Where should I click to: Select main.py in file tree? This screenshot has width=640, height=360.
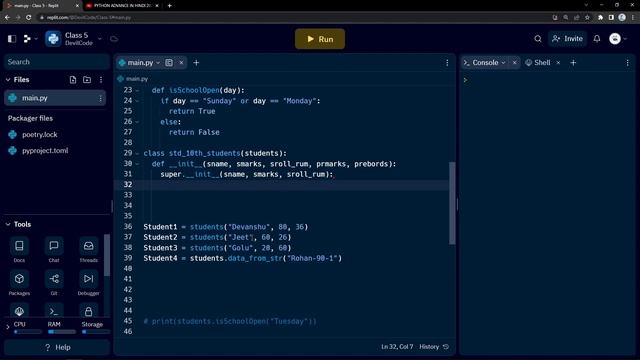(55, 98)
